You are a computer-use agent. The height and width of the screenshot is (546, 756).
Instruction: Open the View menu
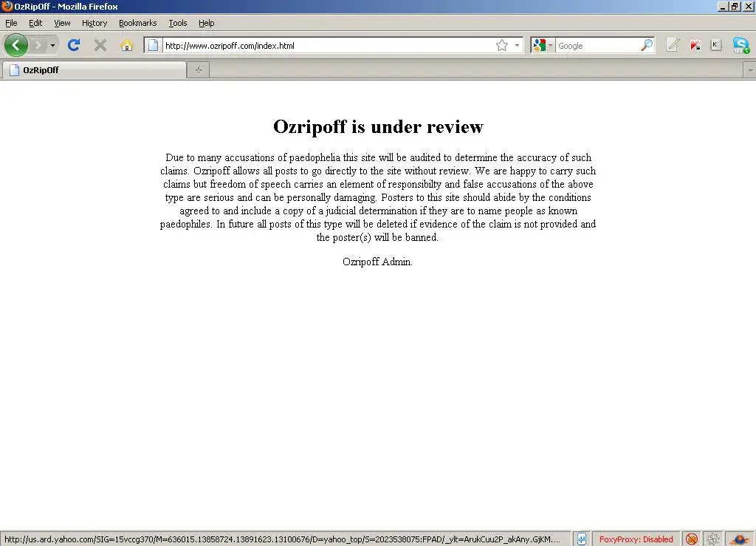click(62, 23)
